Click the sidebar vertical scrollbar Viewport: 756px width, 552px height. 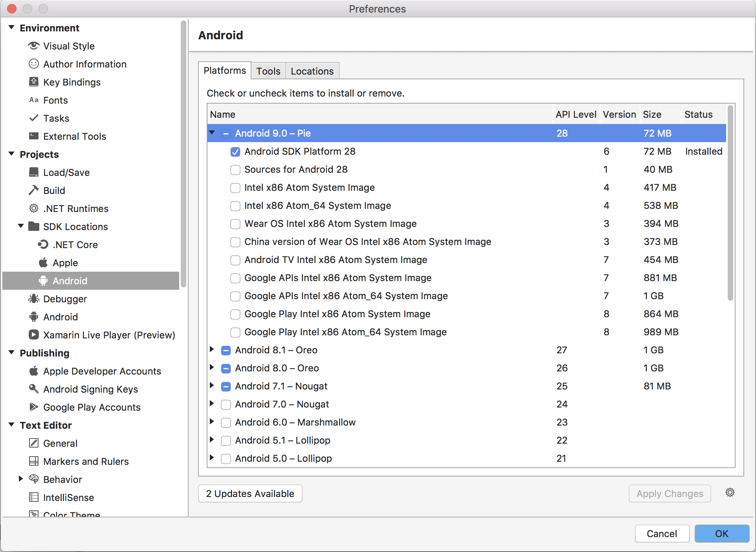point(183,154)
